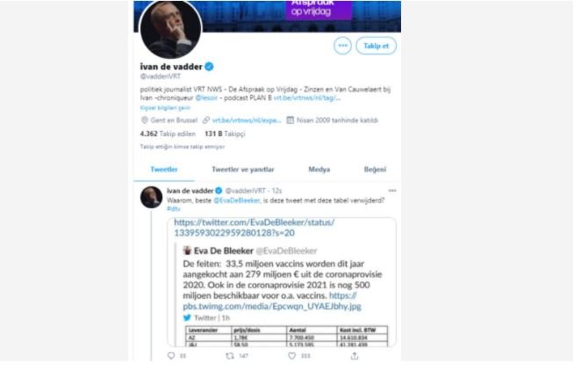Screen dimensions: 588x369
Task: Click the blue verified badge beside profile name
Action: [x=209, y=67]
